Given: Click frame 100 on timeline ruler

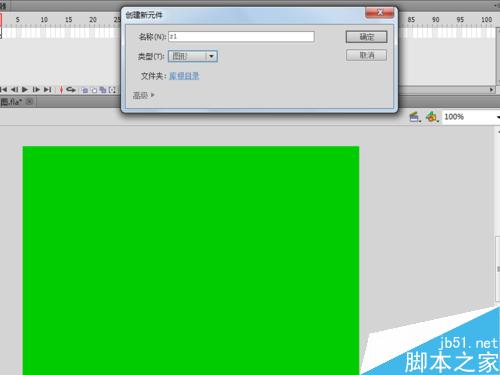Looking at the screenshot, I should 486,20.
